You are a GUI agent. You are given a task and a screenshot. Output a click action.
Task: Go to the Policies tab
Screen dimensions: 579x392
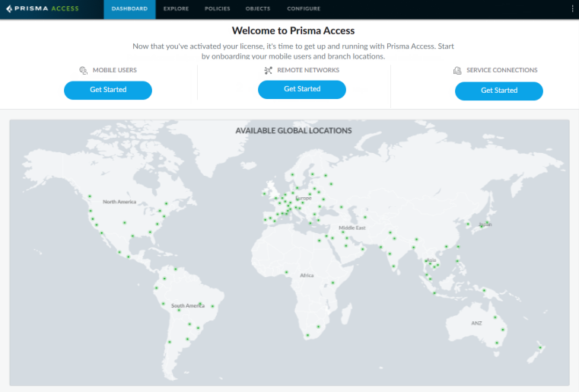click(218, 9)
